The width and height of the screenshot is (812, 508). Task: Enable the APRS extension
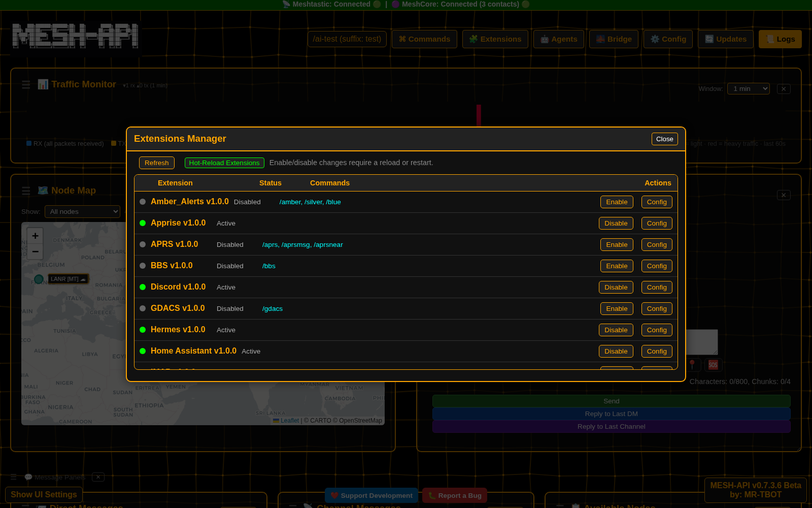coord(617,244)
